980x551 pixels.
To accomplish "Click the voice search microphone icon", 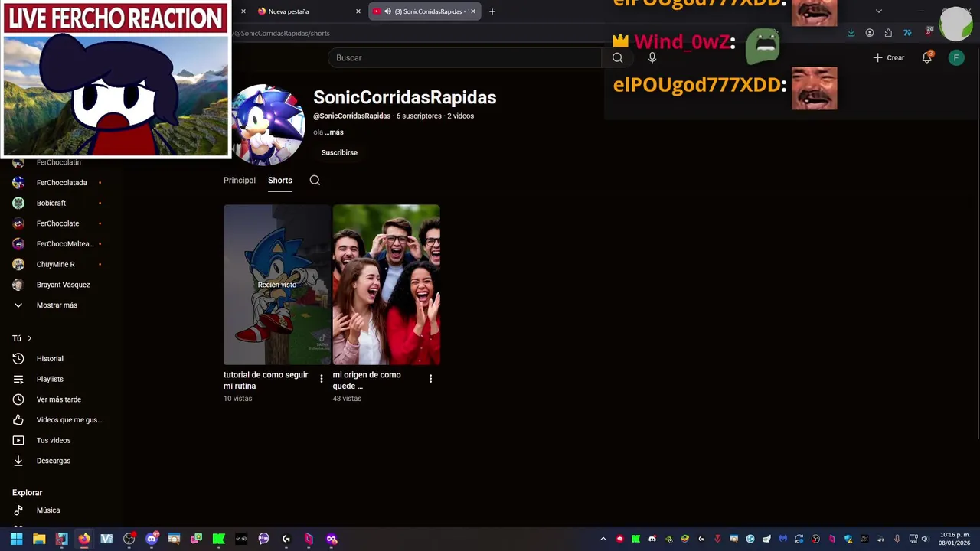I will [652, 57].
